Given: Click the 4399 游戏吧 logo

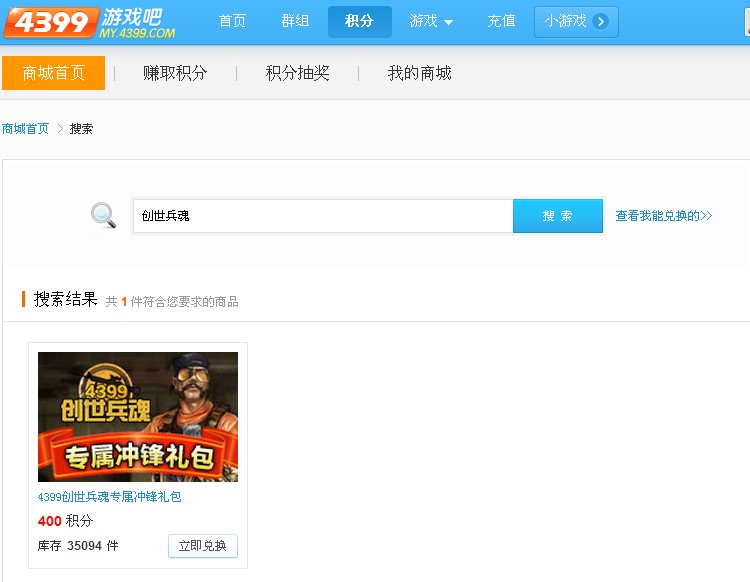Looking at the screenshot, I should 89,22.
